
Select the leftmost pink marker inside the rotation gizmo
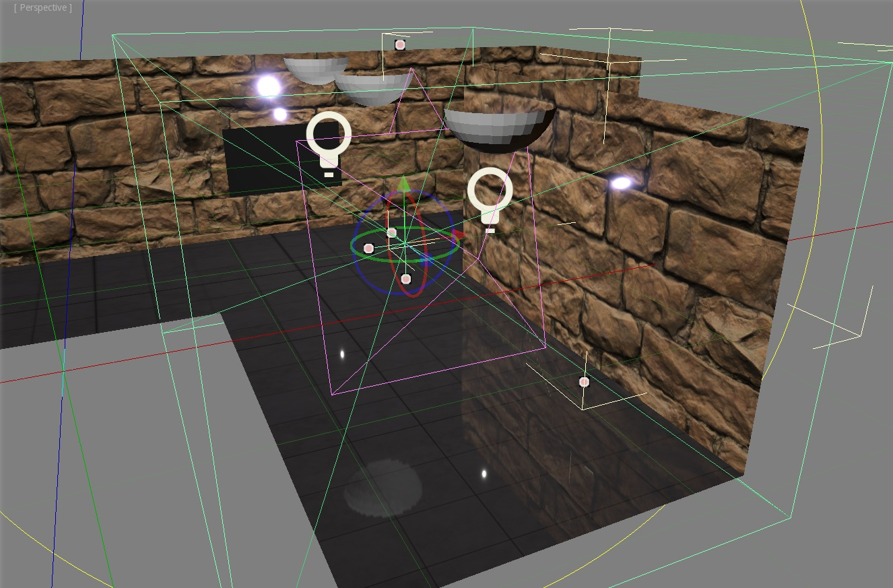(x=368, y=249)
